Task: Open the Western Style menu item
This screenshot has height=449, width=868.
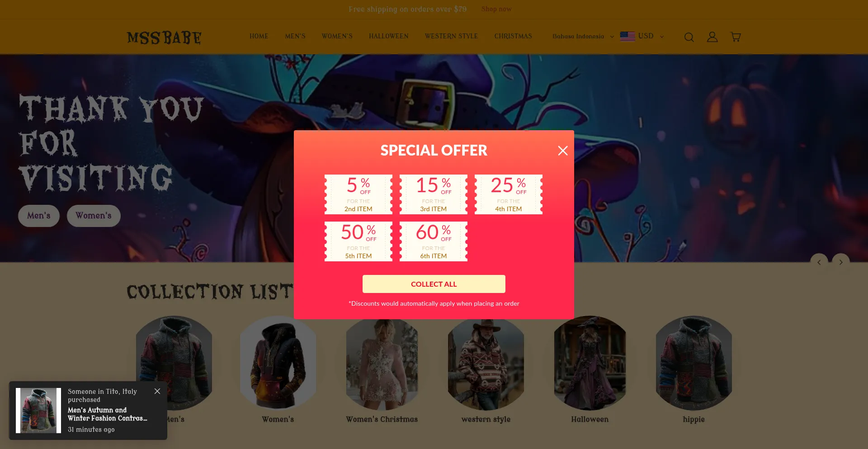Action: [451, 36]
